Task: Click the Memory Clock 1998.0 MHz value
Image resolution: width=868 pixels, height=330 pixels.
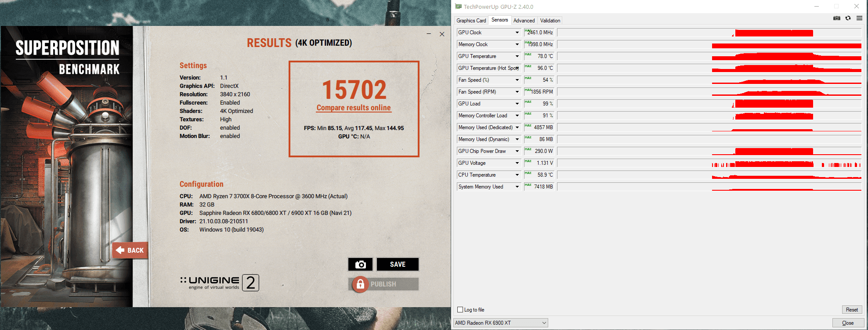Action: [539, 44]
